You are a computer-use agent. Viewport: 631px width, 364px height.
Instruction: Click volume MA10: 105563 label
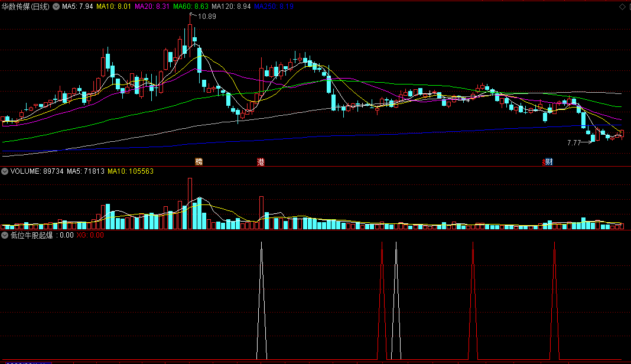tap(131, 171)
